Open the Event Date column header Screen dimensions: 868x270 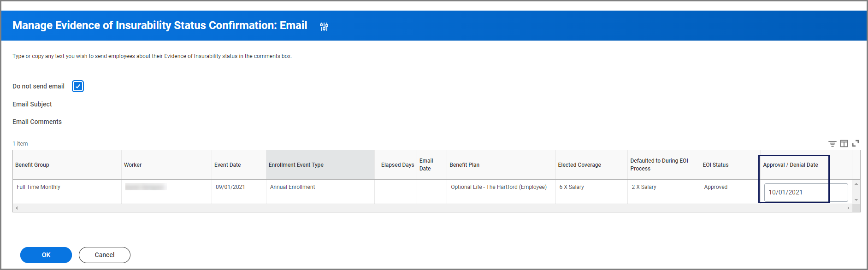[228, 165]
